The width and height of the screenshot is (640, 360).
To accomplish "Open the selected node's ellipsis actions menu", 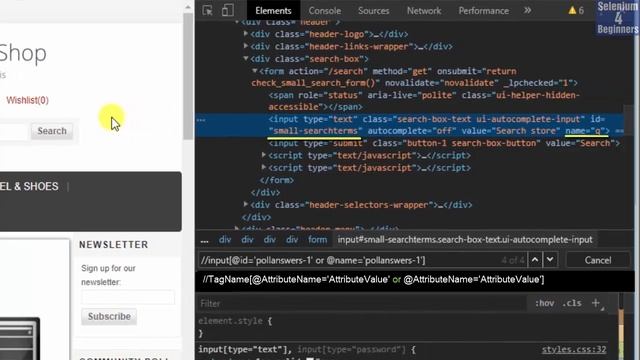I will pyautogui.click(x=201, y=120).
